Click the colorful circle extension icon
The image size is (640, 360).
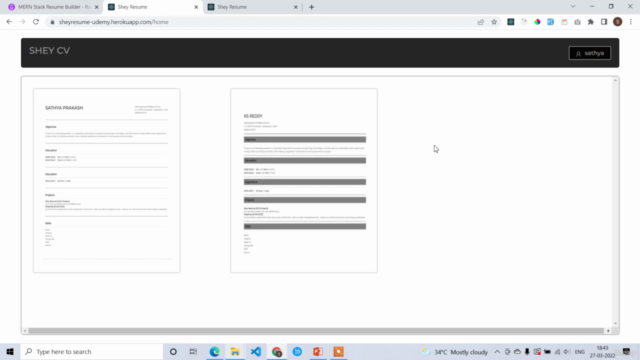537,22
